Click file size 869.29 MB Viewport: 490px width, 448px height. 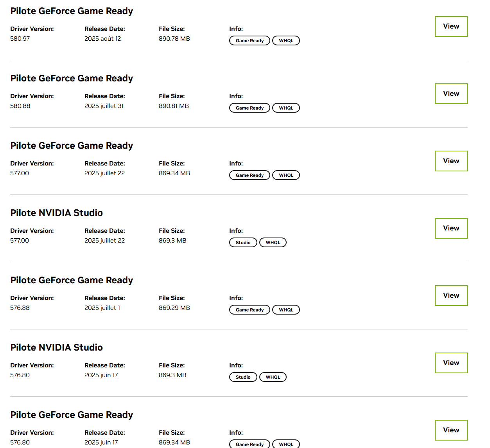[174, 308]
